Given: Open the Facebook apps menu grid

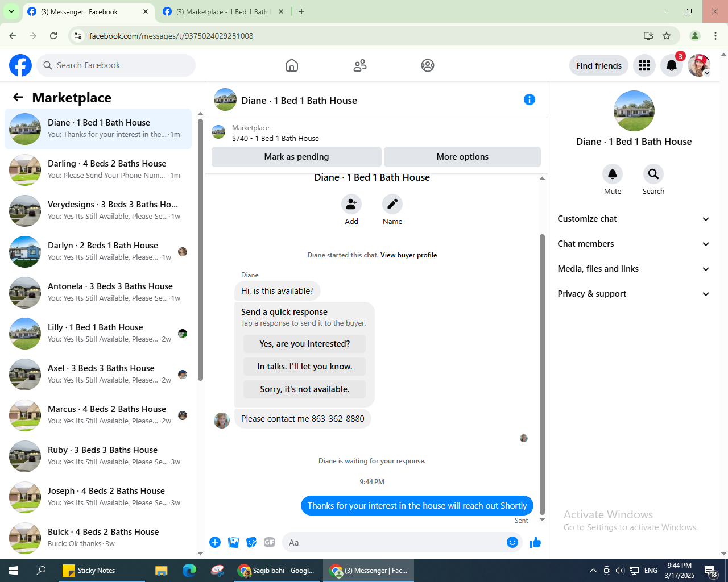Looking at the screenshot, I should 644,65.
